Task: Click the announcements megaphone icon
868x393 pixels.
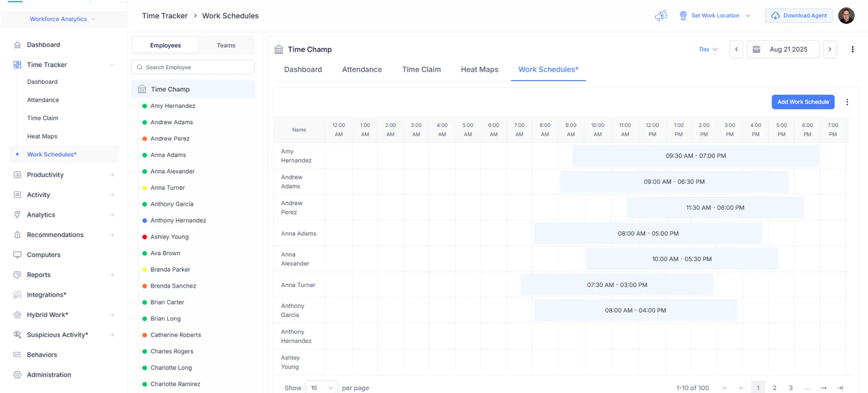Action: 661,16
